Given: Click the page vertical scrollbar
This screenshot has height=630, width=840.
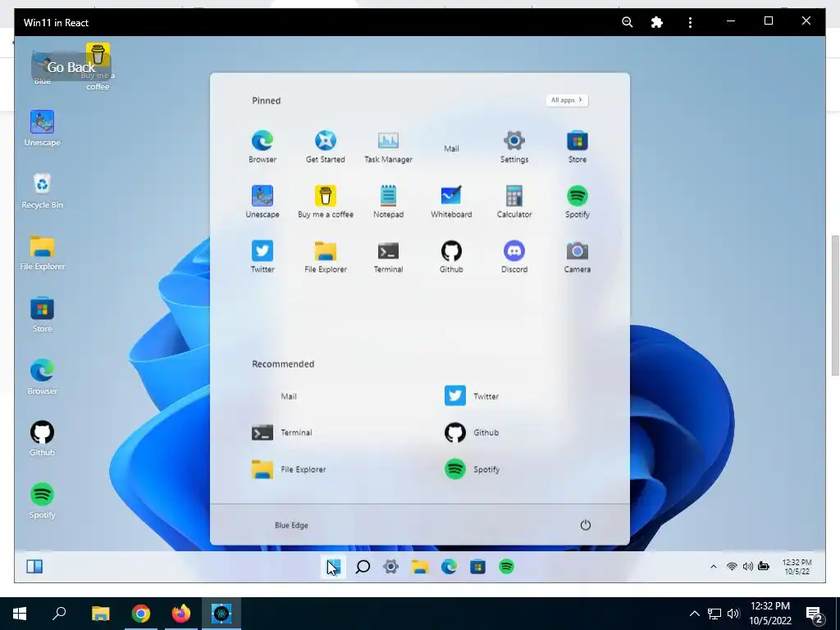Looking at the screenshot, I should tap(835, 305).
